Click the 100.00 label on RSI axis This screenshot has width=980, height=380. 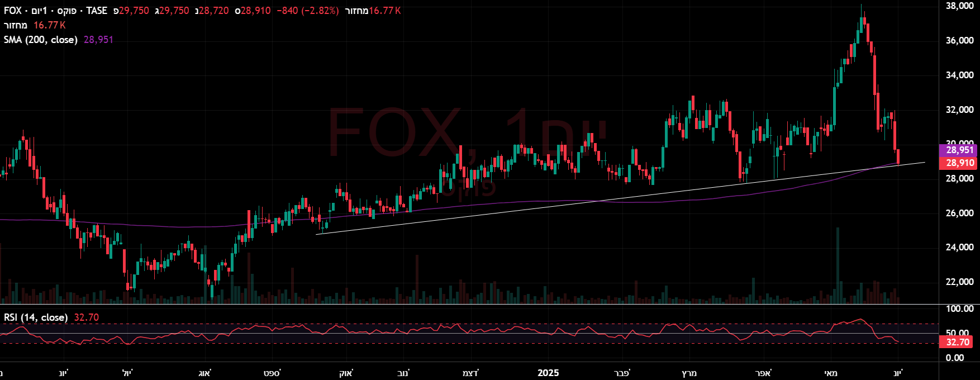tap(959, 309)
